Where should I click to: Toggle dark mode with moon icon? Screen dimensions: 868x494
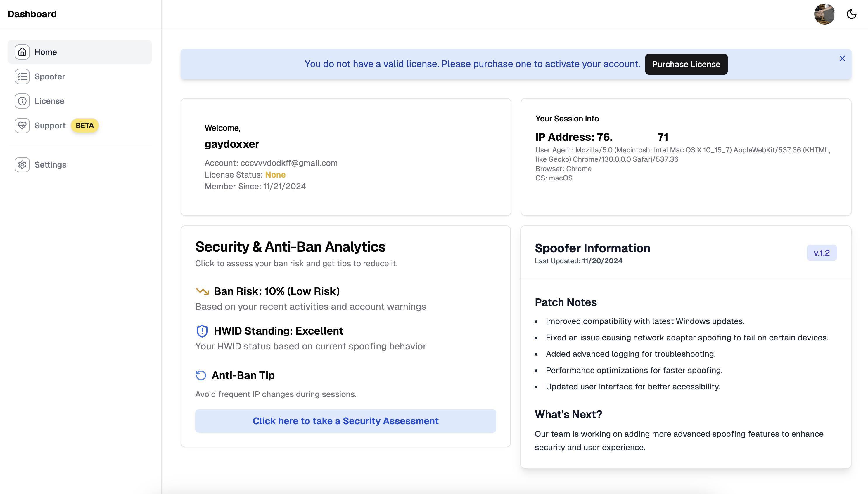click(851, 14)
